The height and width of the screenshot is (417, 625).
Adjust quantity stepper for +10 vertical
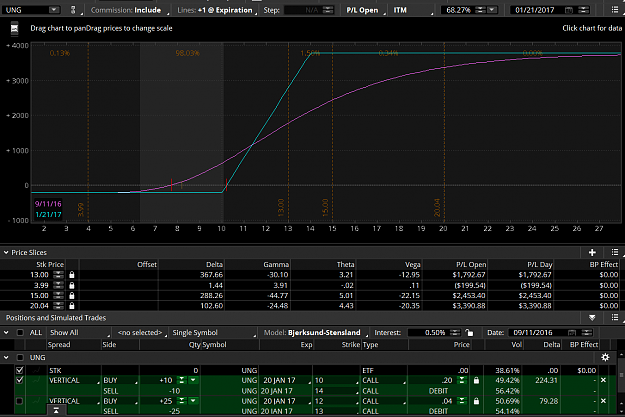[182, 380]
